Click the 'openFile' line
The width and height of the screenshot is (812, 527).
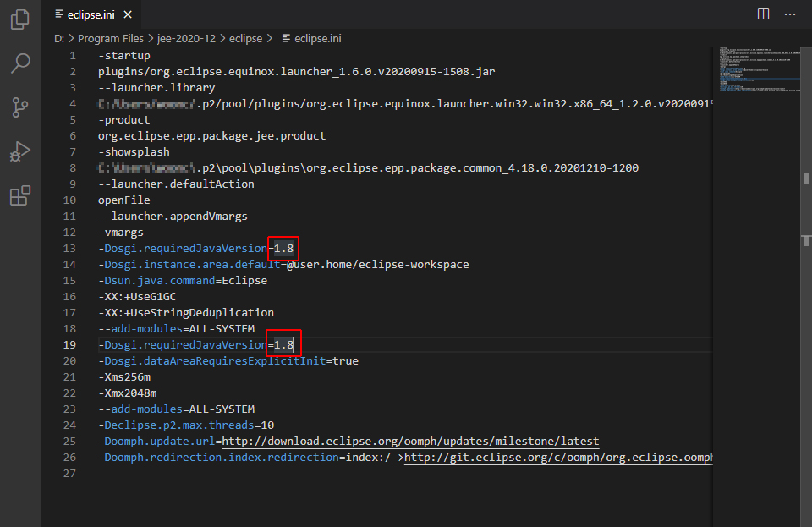pos(124,200)
